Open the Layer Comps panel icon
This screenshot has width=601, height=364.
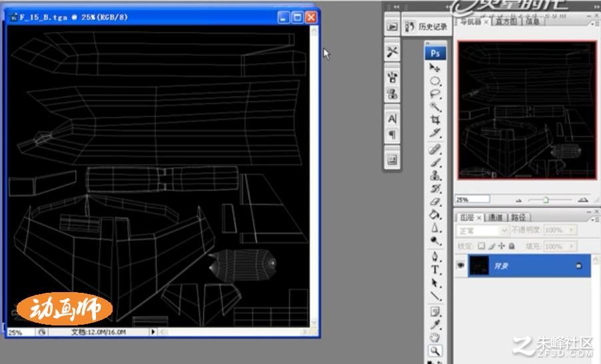392,159
